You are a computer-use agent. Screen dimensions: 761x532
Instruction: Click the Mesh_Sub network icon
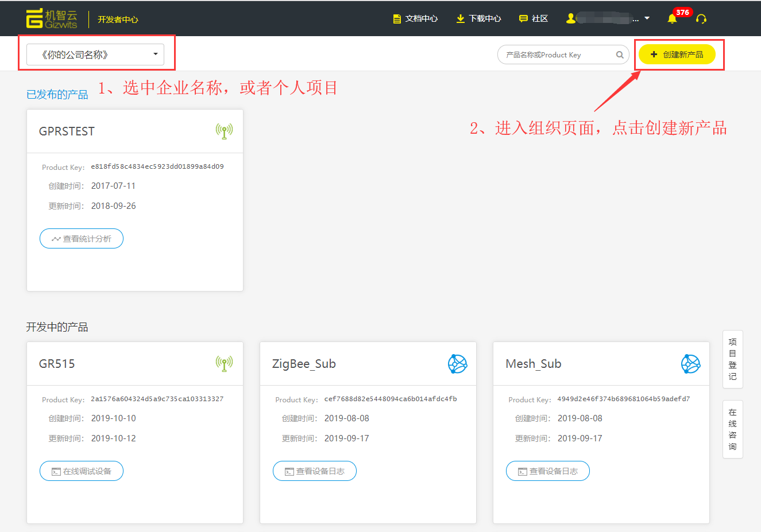(690, 364)
